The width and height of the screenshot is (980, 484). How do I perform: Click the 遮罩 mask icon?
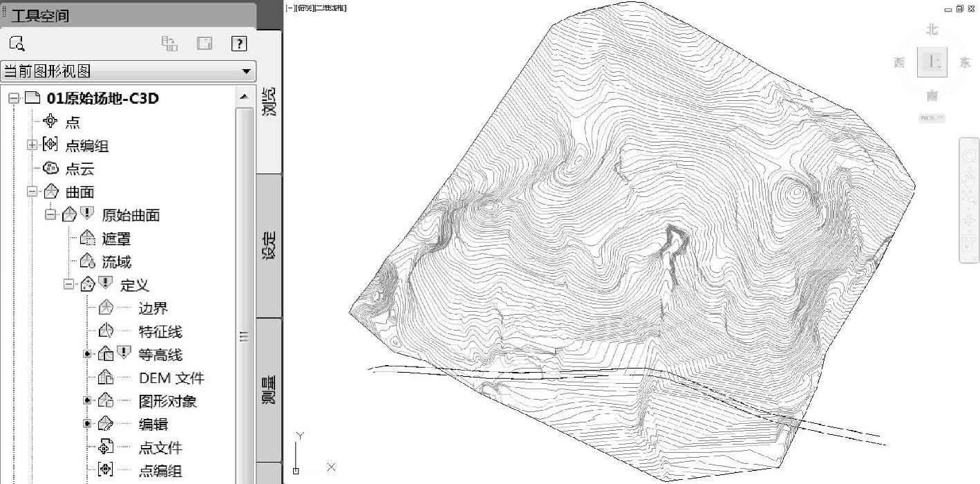[86, 238]
